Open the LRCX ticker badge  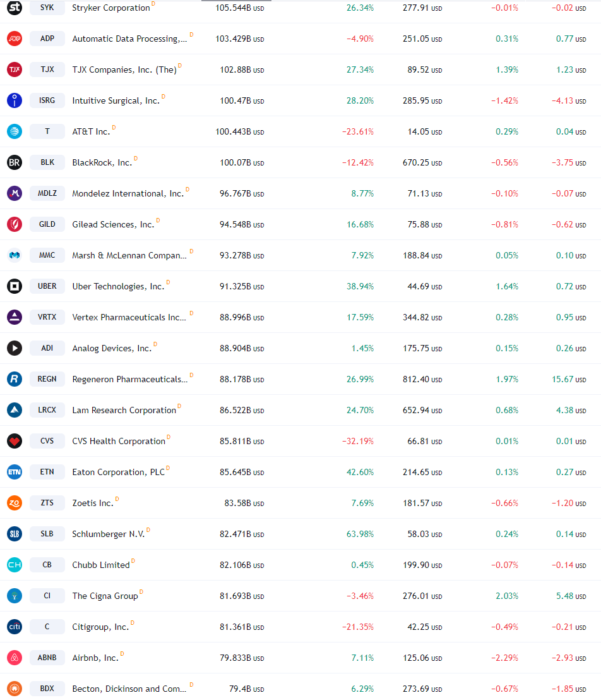(47, 410)
